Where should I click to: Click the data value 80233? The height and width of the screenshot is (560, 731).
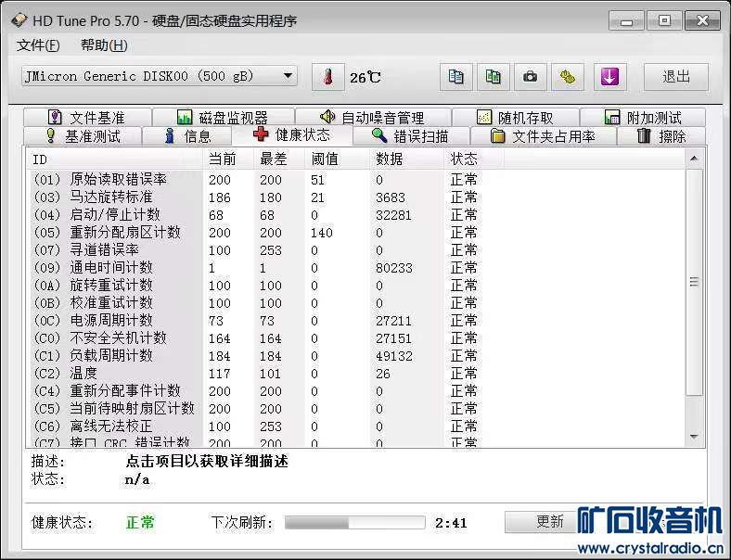[394, 268]
